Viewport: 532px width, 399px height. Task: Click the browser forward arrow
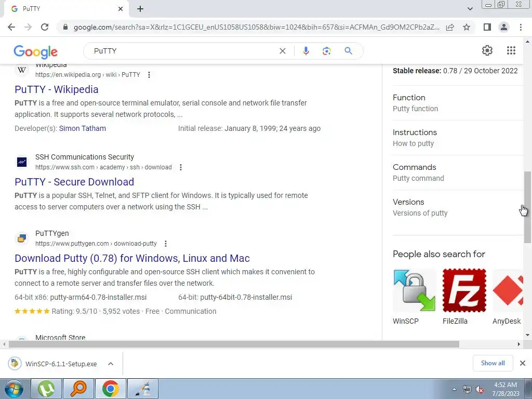[x=28, y=27]
